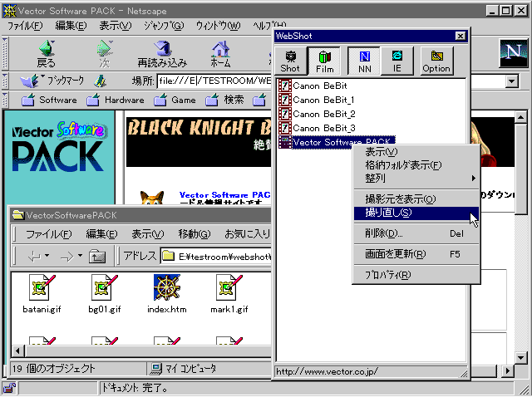Open お気に入り menu in VectorSoftwarePACK window
Viewport: 532px width, 397px height.
pyautogui.click(x=248, y=234)
